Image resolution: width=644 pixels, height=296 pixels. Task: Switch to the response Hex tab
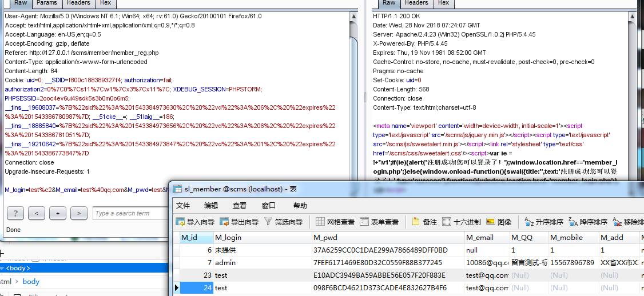click(444, 3)
